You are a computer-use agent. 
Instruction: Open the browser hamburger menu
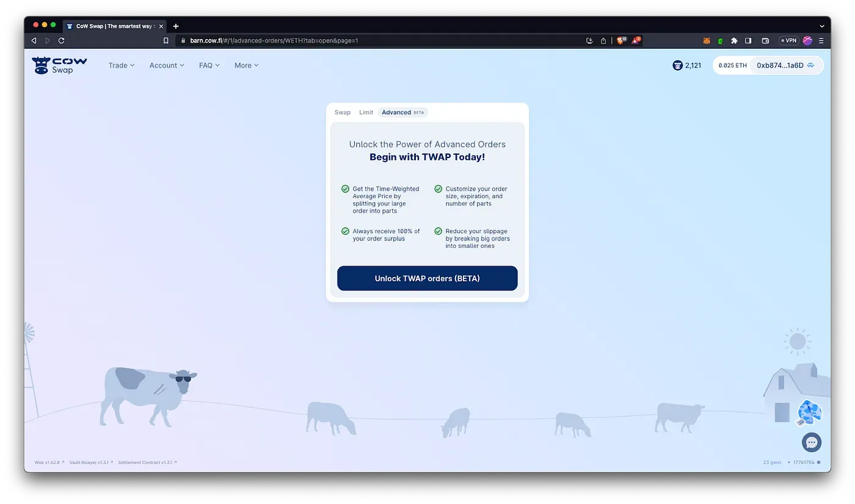click(821, 41)
